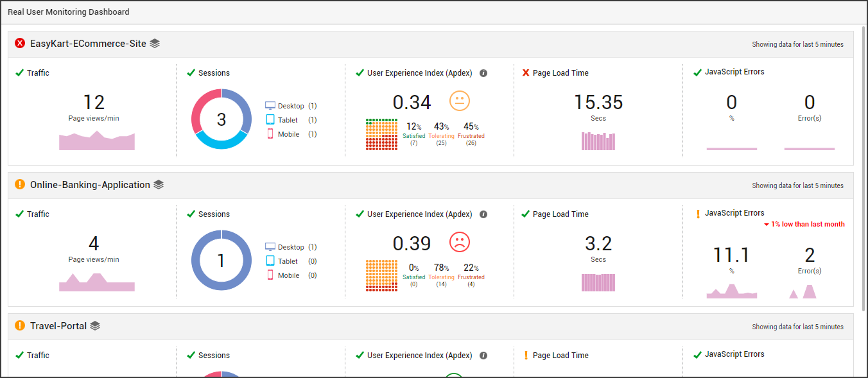Click the EasyKart sessions donut chart
The width and height of the screenshot is (868, 378).
coord(221,119)
